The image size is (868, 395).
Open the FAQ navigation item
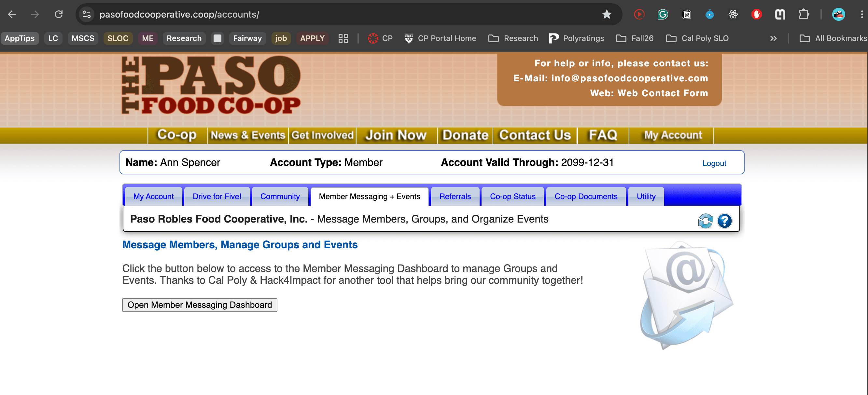603,135
